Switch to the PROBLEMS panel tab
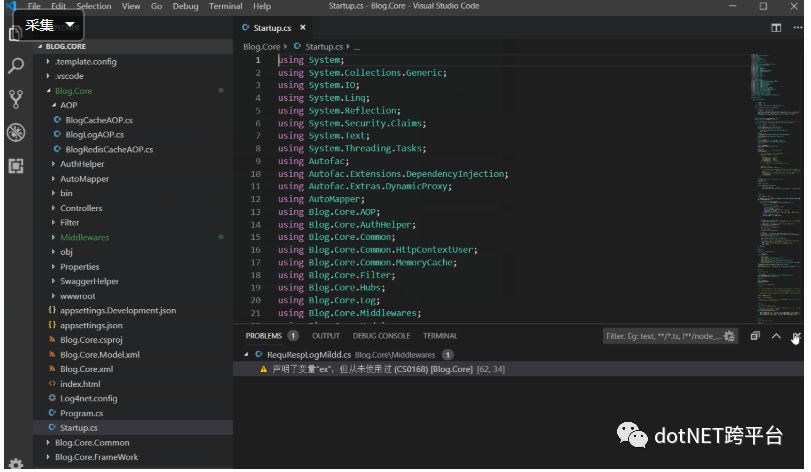 [264, 336]
